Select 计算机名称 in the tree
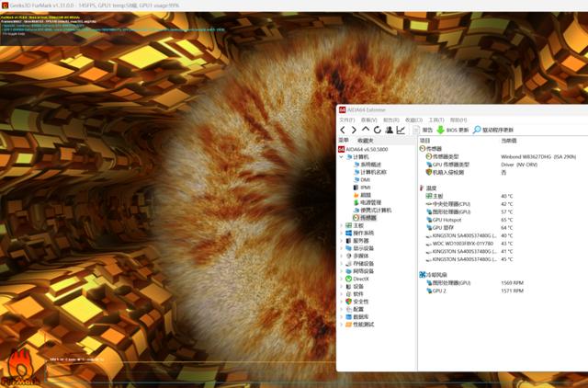This screenshot has width=588, height=388. (x=373, y=172)
